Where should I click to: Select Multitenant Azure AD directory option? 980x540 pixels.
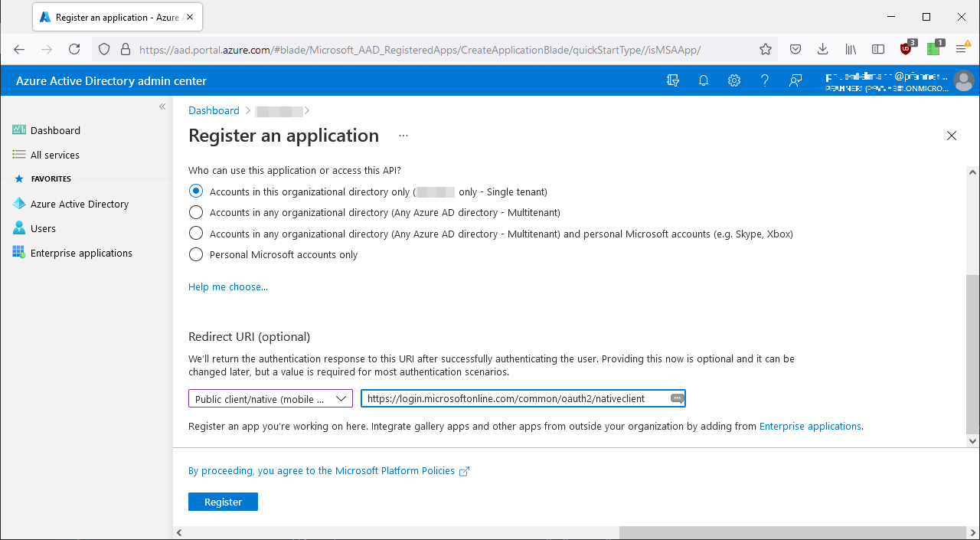[x=196, y=212]
